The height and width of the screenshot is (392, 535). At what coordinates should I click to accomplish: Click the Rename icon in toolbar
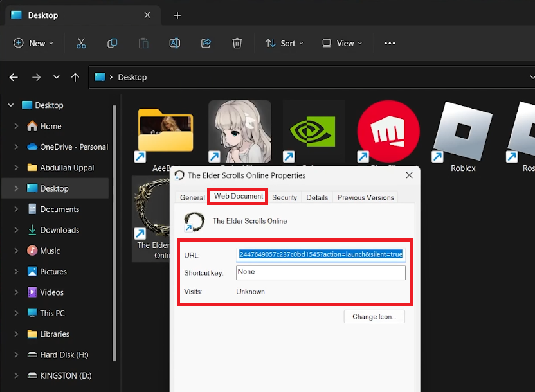[x=174, y=43]
